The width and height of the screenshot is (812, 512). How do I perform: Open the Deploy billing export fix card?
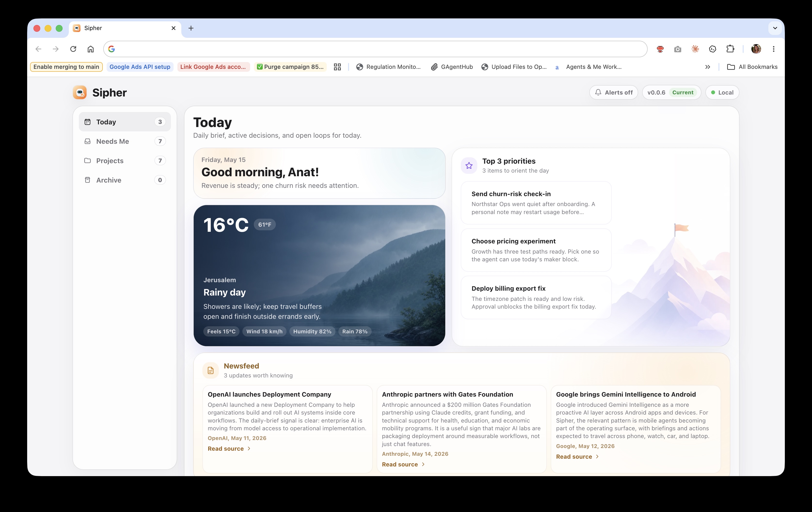[x=536, y=297]
